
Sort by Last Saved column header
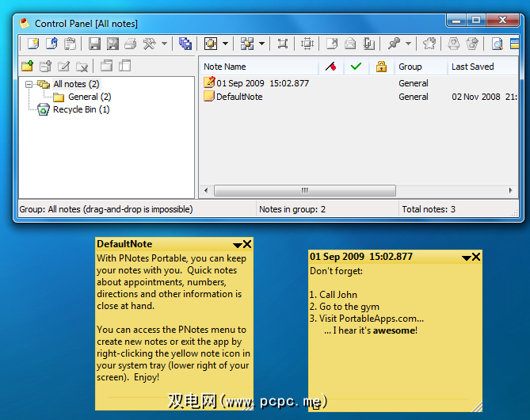click(x=482, y=67)
